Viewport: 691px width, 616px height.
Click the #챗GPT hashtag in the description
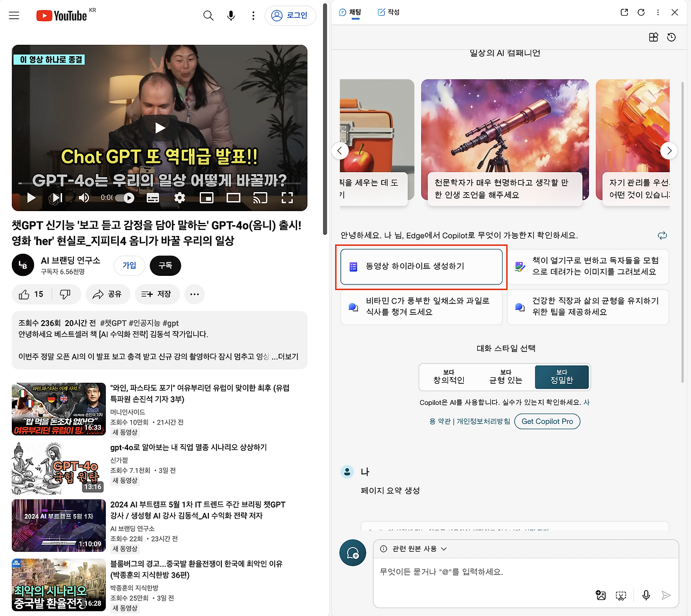113,323
